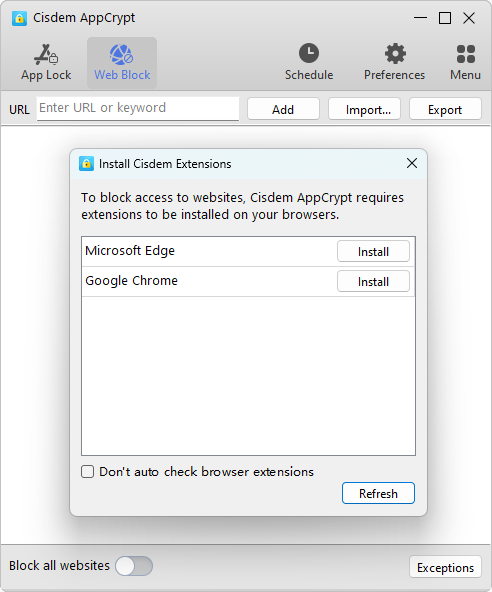492x592 pixels.
Task: Check Don't auto check browser extensions
Action: click(x=88, y=472)
